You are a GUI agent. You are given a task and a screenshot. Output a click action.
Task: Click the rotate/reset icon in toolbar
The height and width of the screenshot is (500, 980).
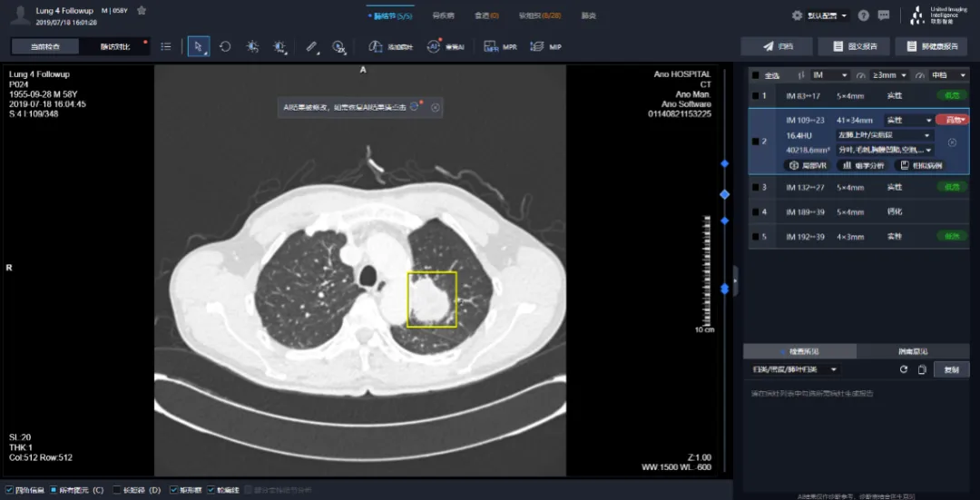[x=225, y=46]
